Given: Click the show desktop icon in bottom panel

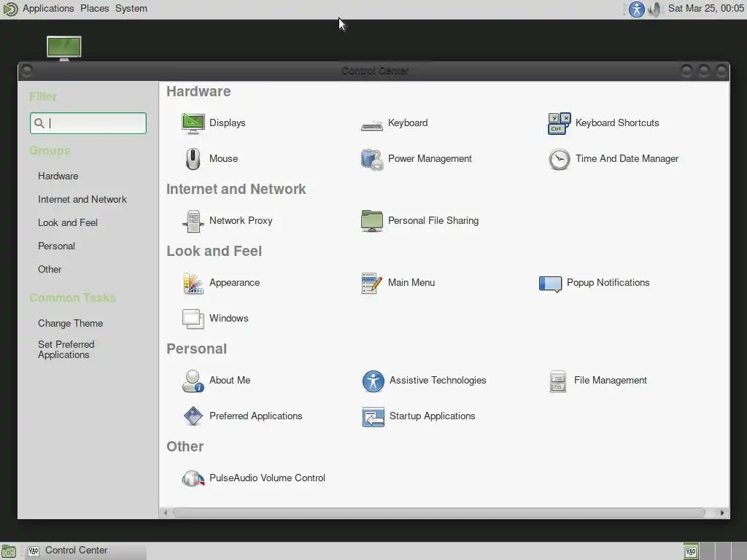Looking at the screenshot, I should (9, 551).
